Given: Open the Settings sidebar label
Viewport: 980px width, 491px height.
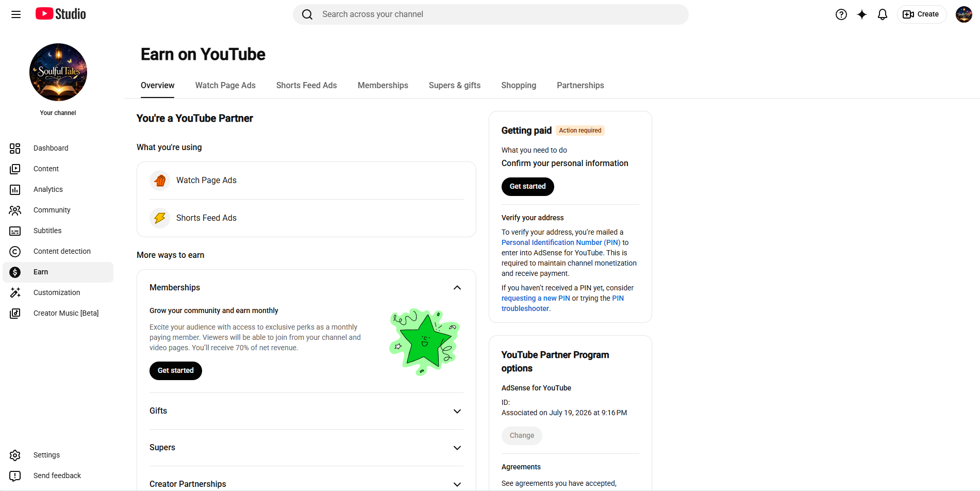Looking at the screenshot, I should click(46, 455).
